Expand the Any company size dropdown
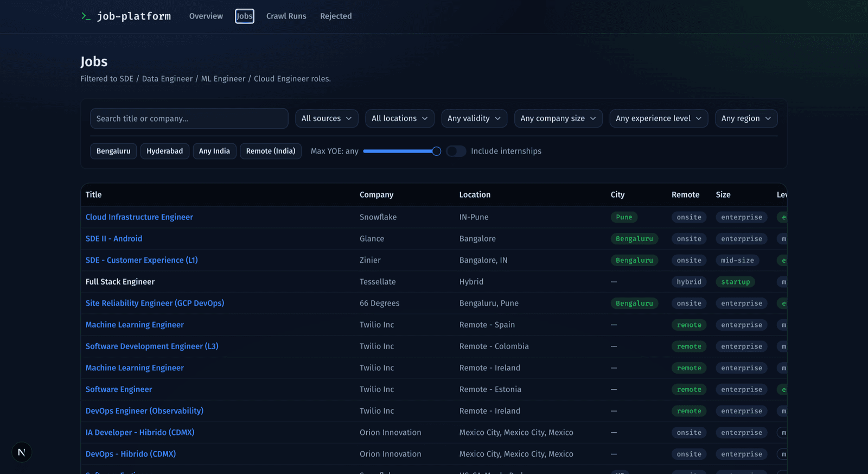The height and width of the screenshot is (474, 868). click(x=558, y=118)
